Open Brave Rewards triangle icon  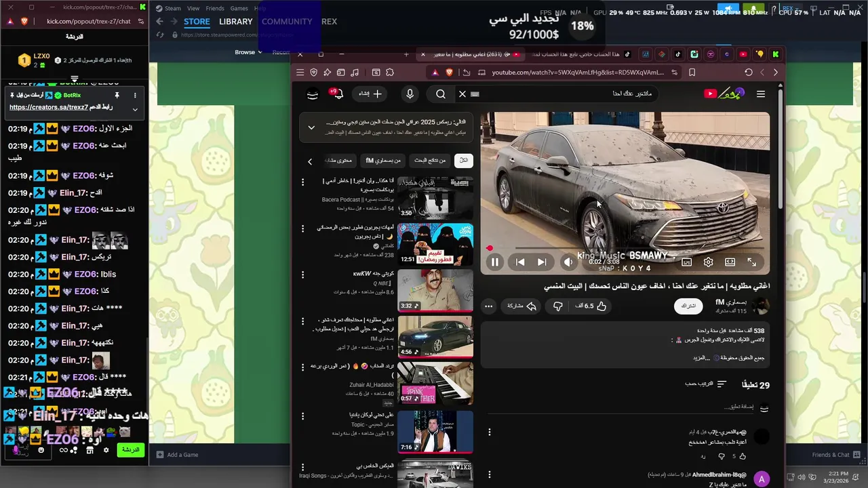(435, 73)
